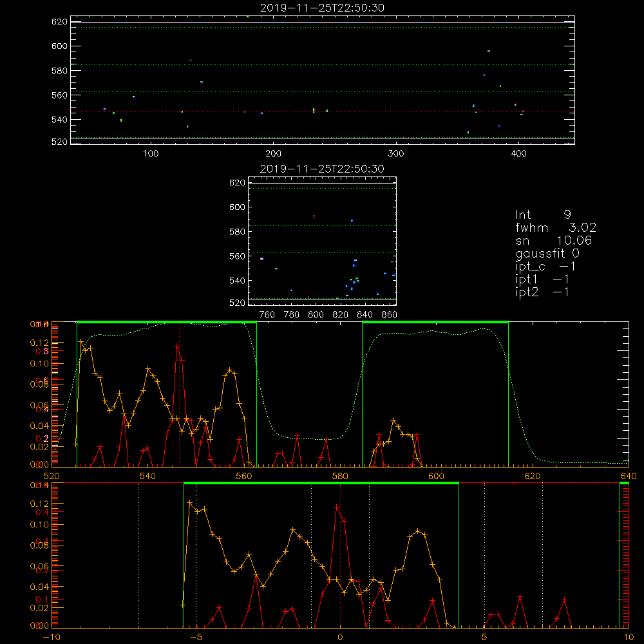The image size is (644, 644).
Task: Click the middle plot's x-axis label 800
Action: [316, 315]
